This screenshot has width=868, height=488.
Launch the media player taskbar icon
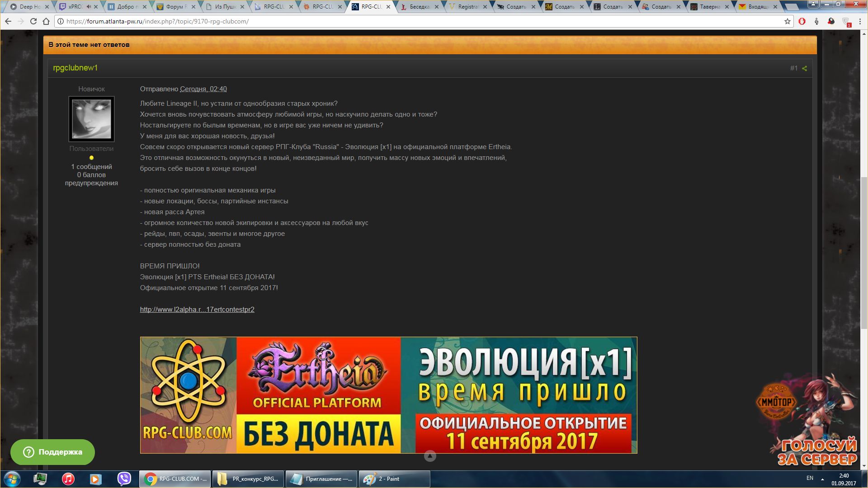pos(95,479)
